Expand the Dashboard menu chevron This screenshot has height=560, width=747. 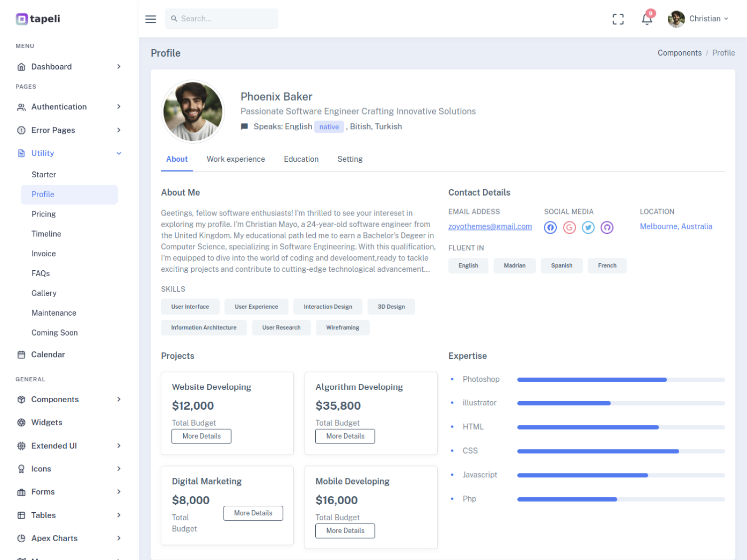tap(119, 67)
